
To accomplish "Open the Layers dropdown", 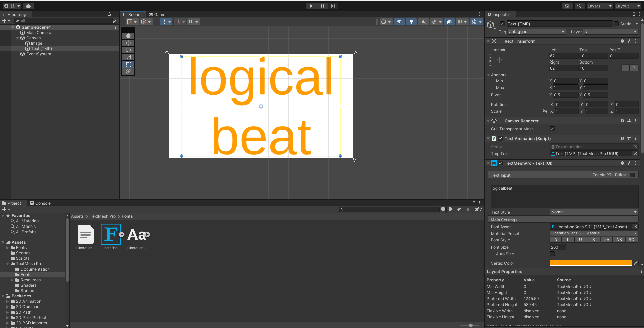I will (599, 6).
